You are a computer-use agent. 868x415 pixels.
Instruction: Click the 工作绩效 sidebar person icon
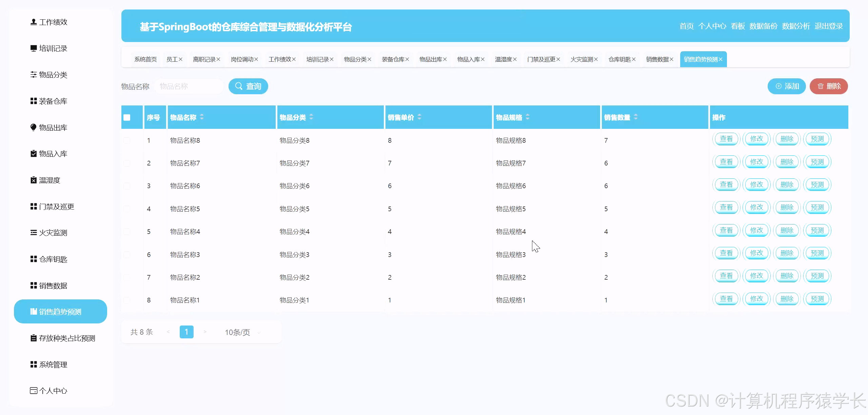[33, 22]
